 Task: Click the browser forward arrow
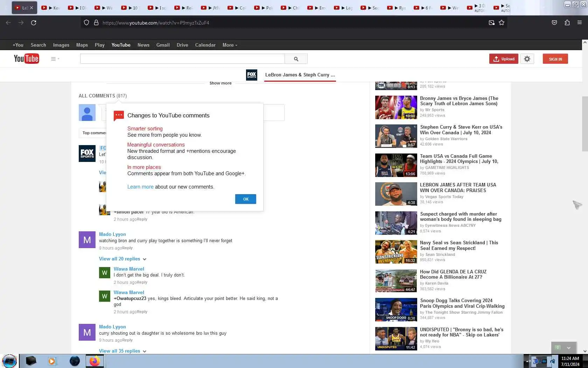click(21, 23)
